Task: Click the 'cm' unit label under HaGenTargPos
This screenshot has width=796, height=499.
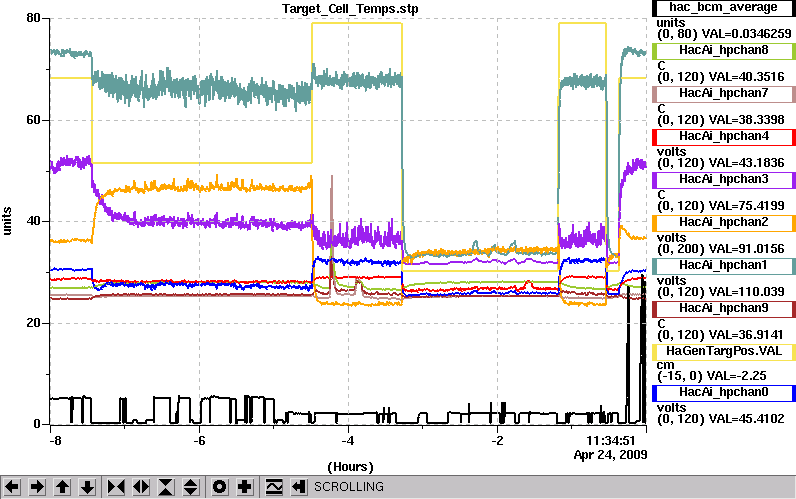Action: point(665,365)
